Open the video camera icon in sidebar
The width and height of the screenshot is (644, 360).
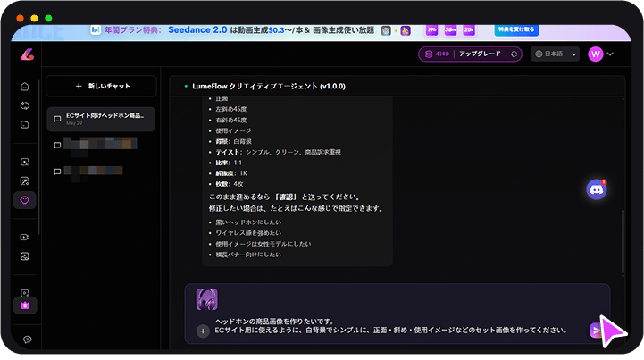pos(25,237)
